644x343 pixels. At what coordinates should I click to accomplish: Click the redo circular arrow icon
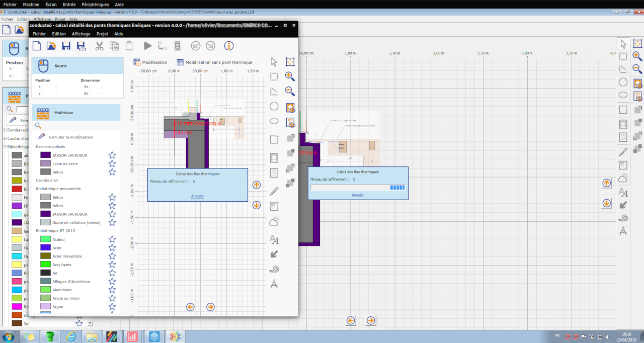point(210,46)
